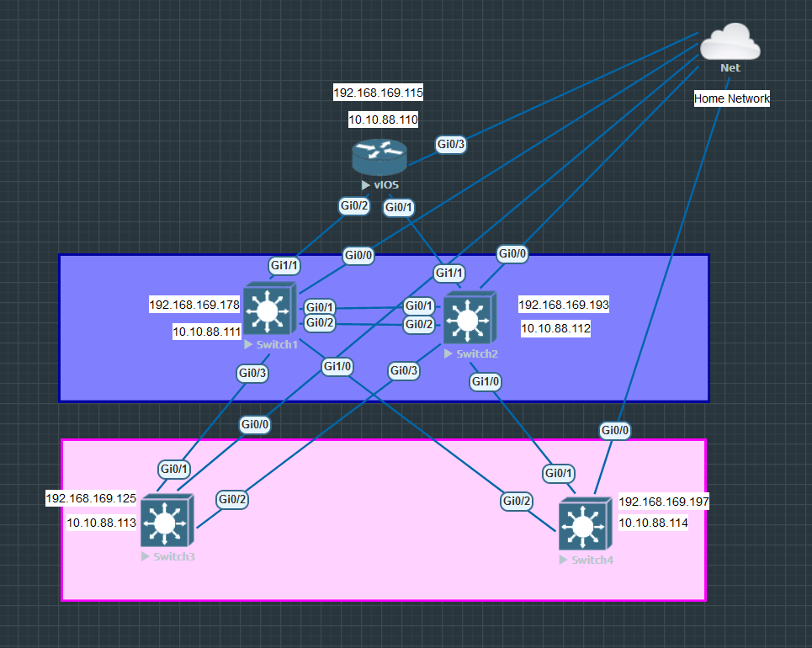Select the 10.10.88.114 label near Switch4
Viewport: 812px width, 648px height.
point(654,522)
